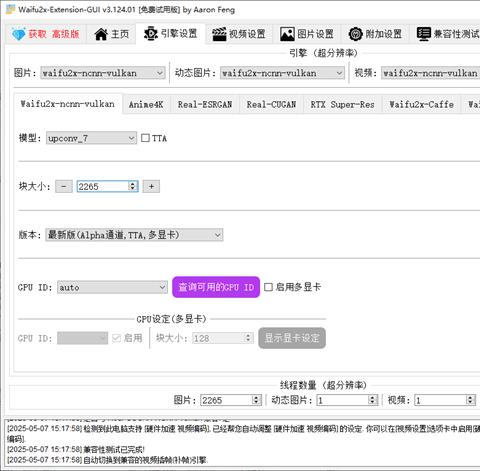The width and height of the screenshot is (480, 471).
Task: Open the 模型 upconv_7 dropdown
Action: 91,138
